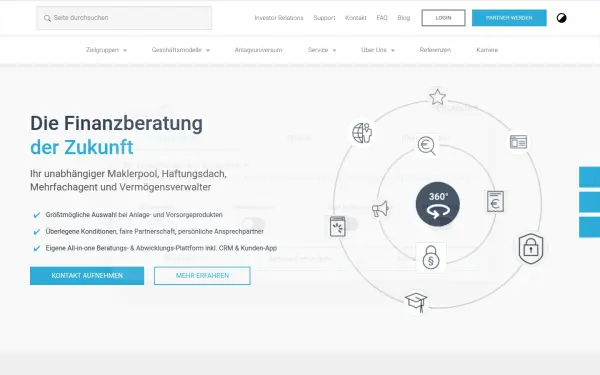The height and width of the screenshot is (375, 600).
Task: Click the PARTNER WERDEN button
Action: pyautogui.click(x=509, y=18)
